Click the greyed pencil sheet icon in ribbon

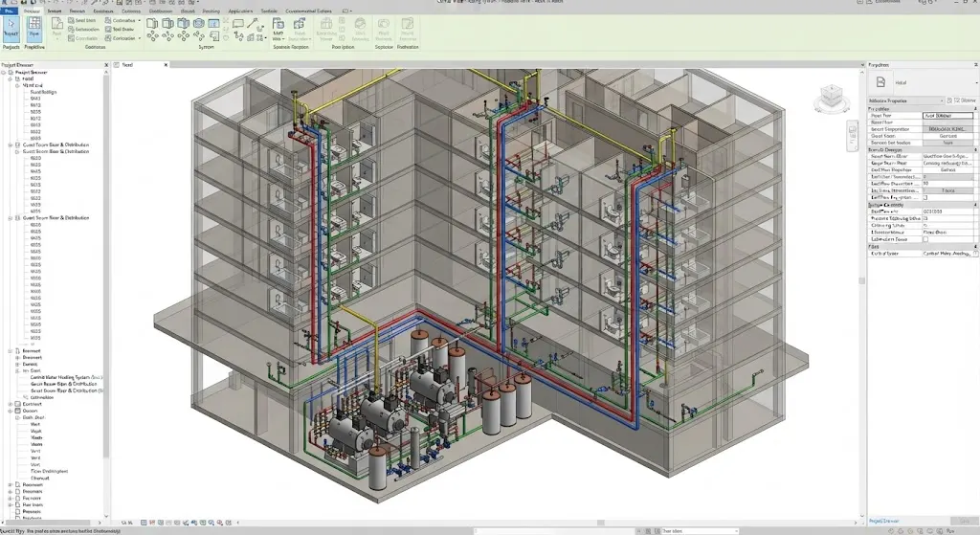point(408,25)
